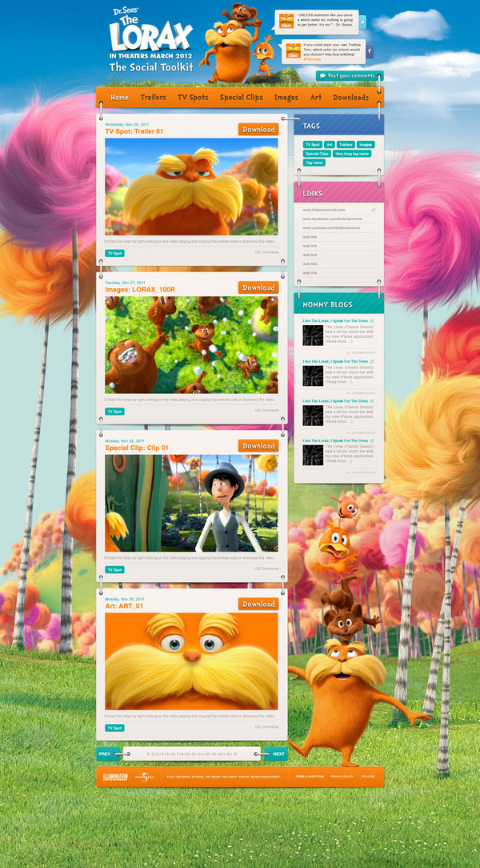Image resolution: width=480 pixels, height=868 pixels.
Task: Select the Art navigation tab
Action: click(x=316, y=98)
